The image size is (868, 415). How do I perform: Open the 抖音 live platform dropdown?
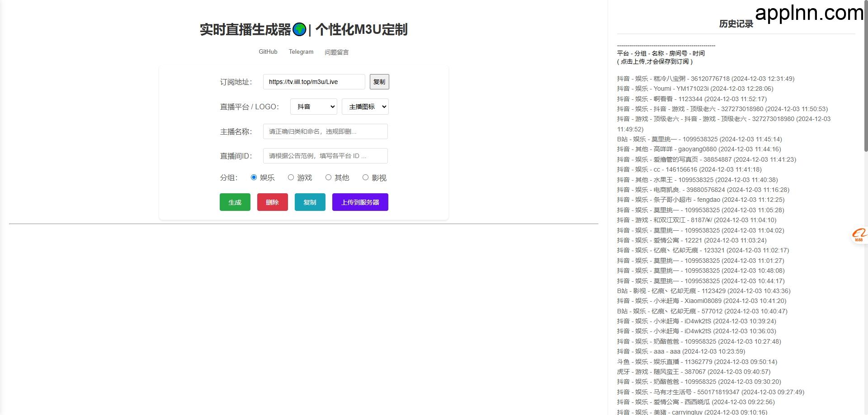[314, 107]
